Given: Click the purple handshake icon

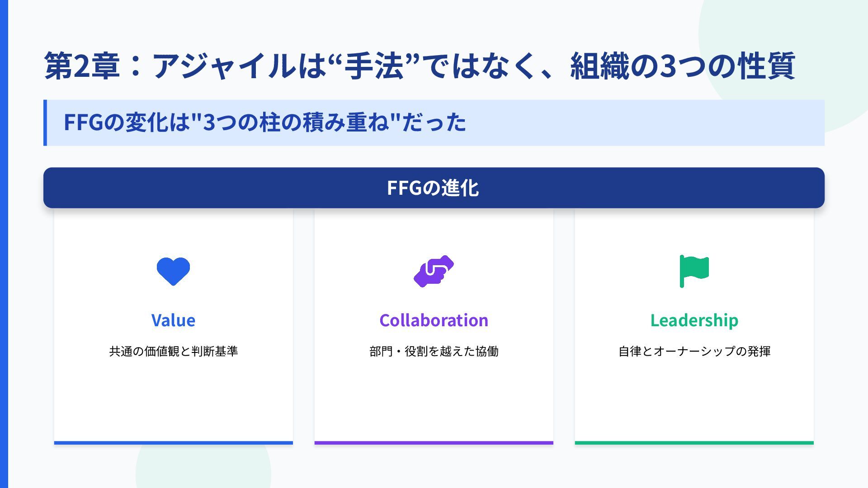Looking at the screenshot, I should 434,271.
